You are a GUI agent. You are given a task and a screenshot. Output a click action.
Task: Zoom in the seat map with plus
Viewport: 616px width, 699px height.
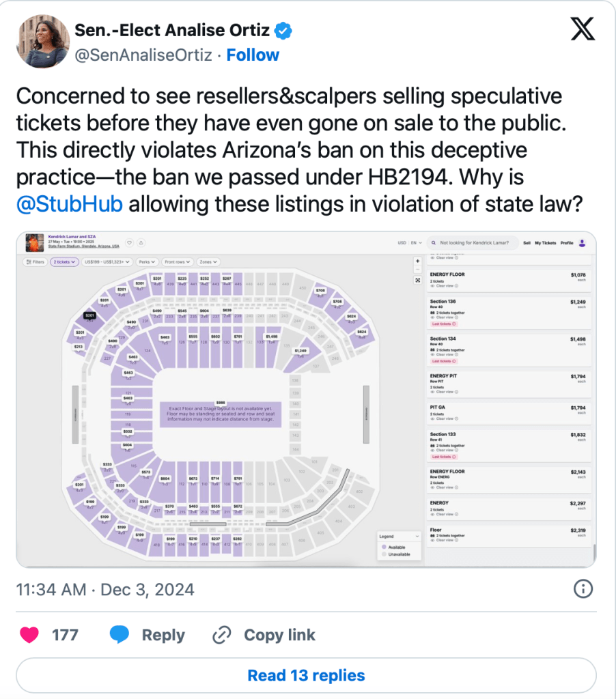click(417, 261)
